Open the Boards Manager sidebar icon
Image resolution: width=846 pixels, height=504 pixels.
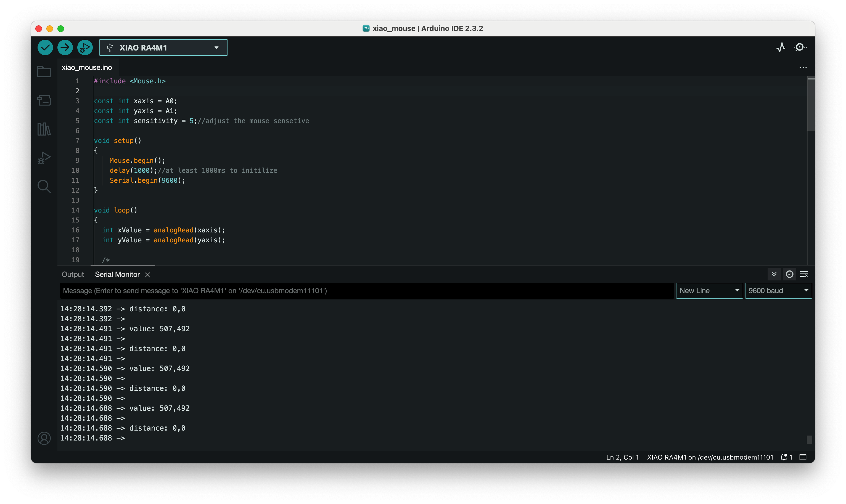[x=44, y=100]
